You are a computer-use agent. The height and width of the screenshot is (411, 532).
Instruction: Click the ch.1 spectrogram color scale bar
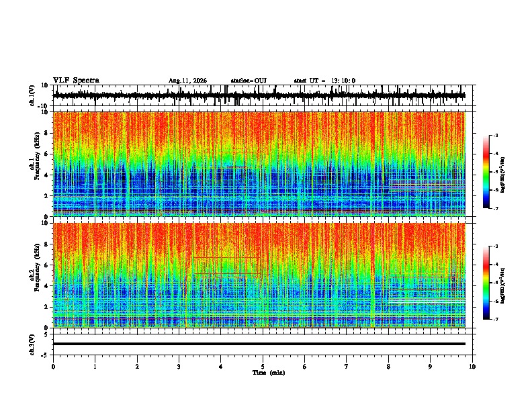[x=486, y=171]
